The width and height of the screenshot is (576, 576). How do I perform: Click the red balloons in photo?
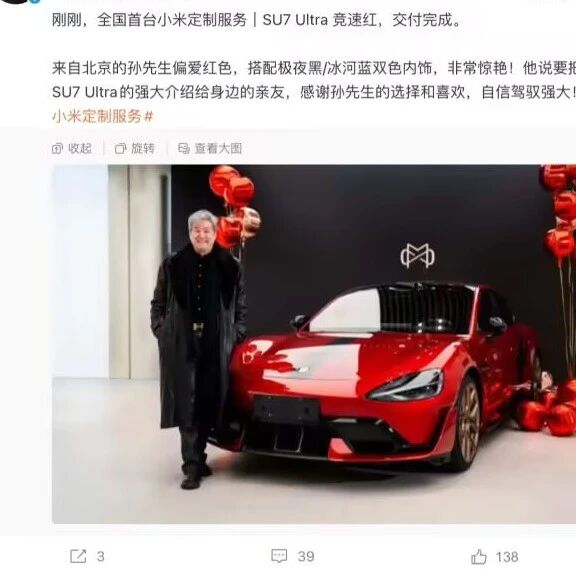tap(235, 208)
